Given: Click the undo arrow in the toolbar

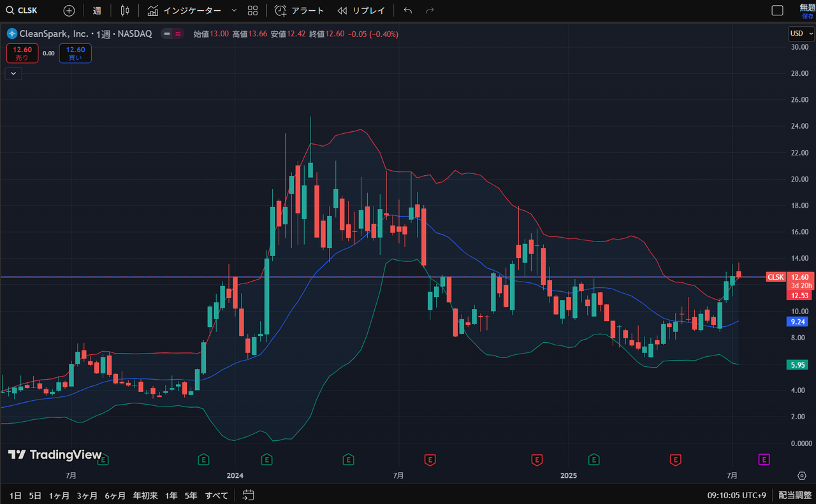Looking at the screenshot, I should (408, 11).
